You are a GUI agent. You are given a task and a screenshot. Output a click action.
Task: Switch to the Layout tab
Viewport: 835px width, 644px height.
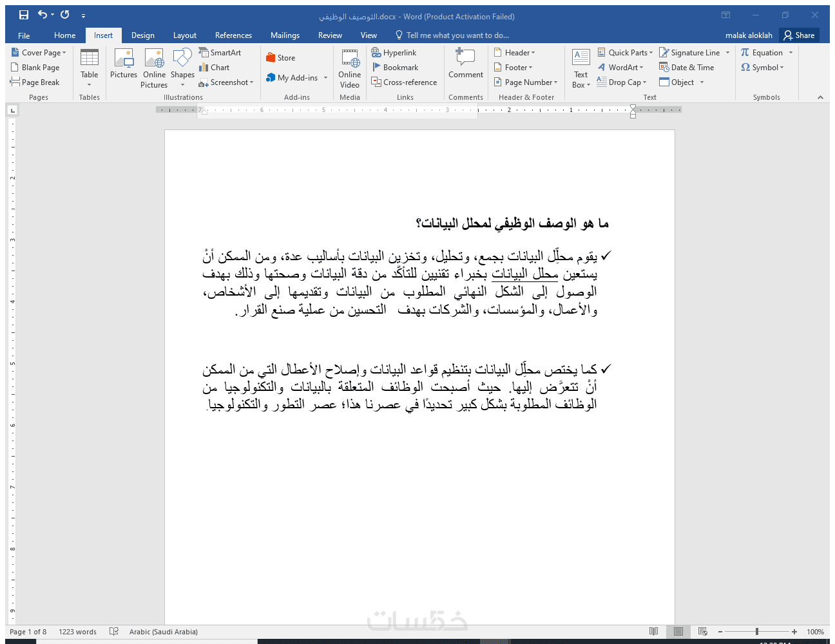click(x=185, y=35)
